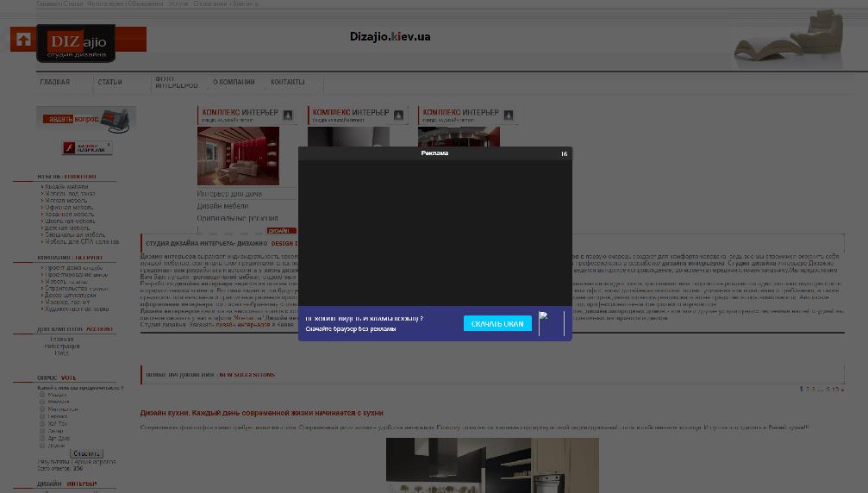The width and height of the screenshot is (868, 493).
Task: Click the СКАЧАТЬ URAN button in the ad
Action: [497, 324]
